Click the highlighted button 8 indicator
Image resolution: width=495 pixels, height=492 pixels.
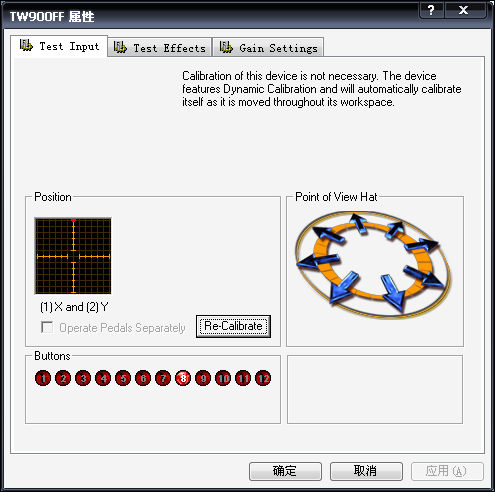183,378
